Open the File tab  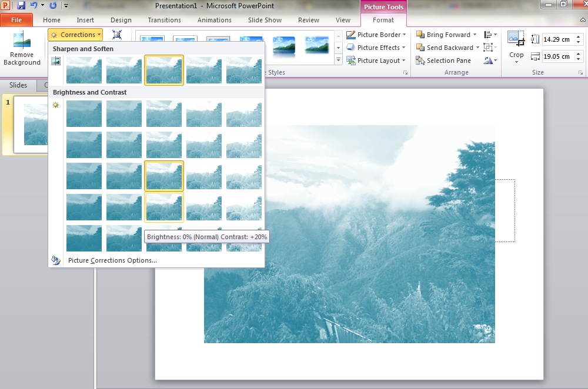(x=16, y=20)
